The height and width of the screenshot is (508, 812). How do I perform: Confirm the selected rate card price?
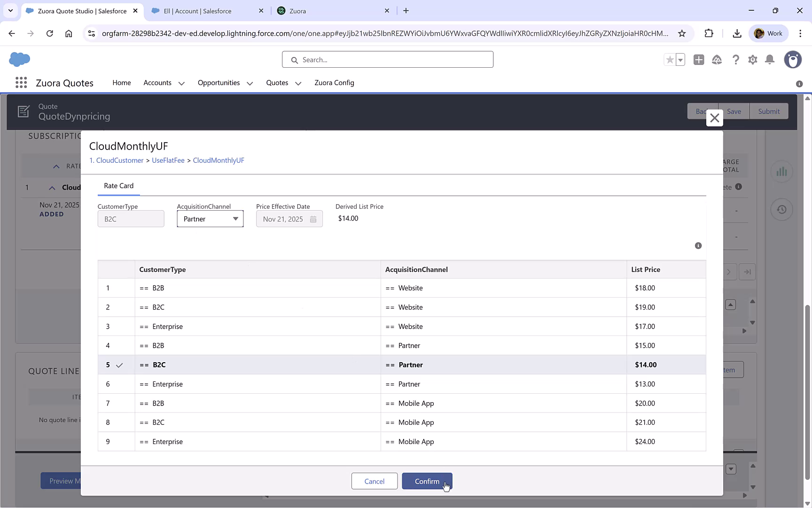click(427, 481)
